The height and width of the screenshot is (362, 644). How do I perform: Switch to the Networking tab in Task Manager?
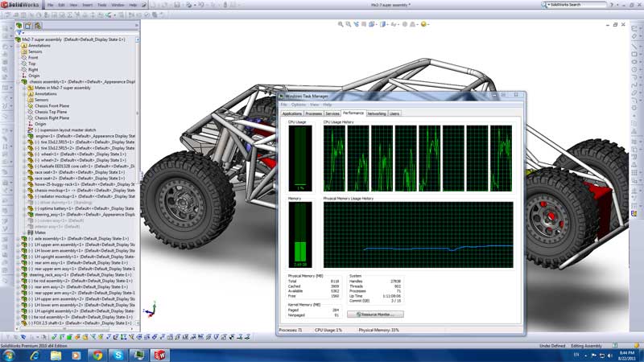pyautogui.click(x=376, y=113)
